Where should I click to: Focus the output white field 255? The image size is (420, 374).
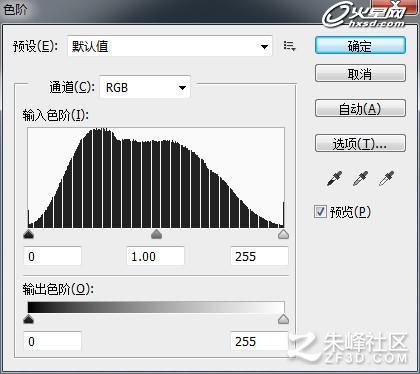pyautogui.click(x=259, y=341)
